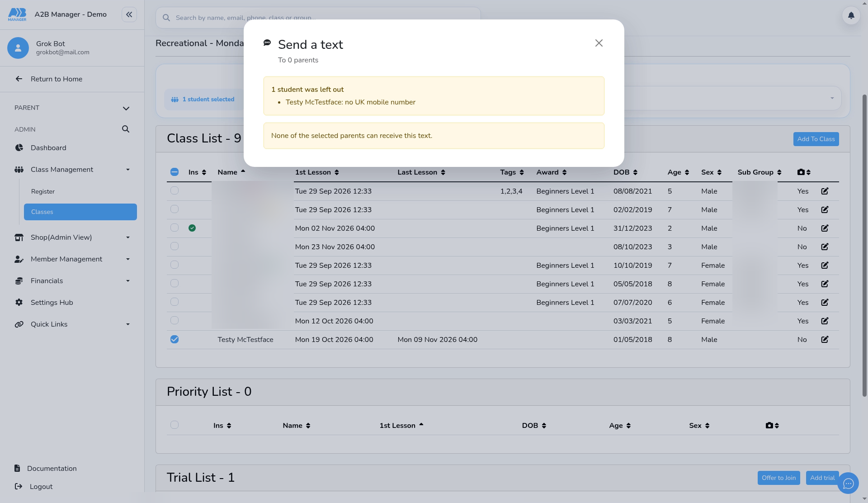
Task: Expand Financials menu
Action: pos(72,281)
